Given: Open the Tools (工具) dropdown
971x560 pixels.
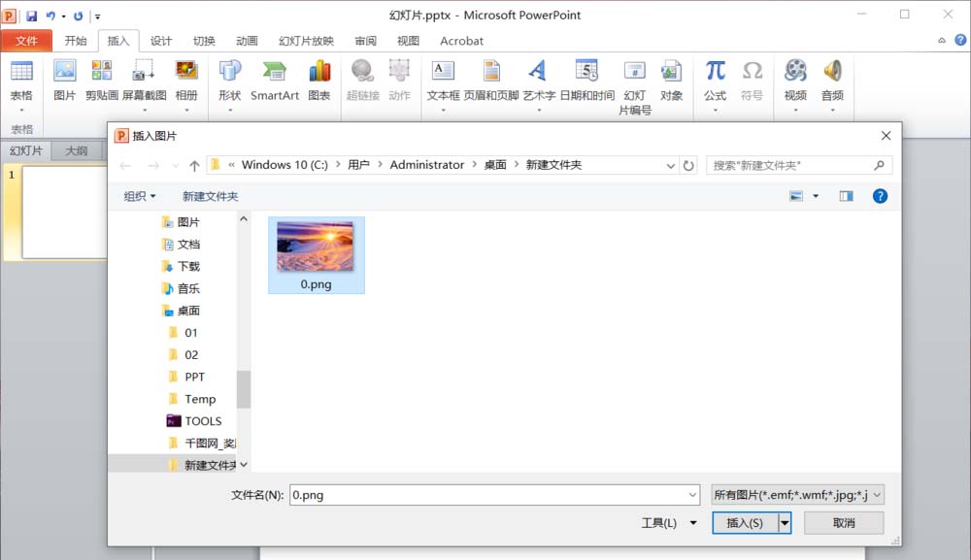Looking at the screenshot, I should coord(669,523).
